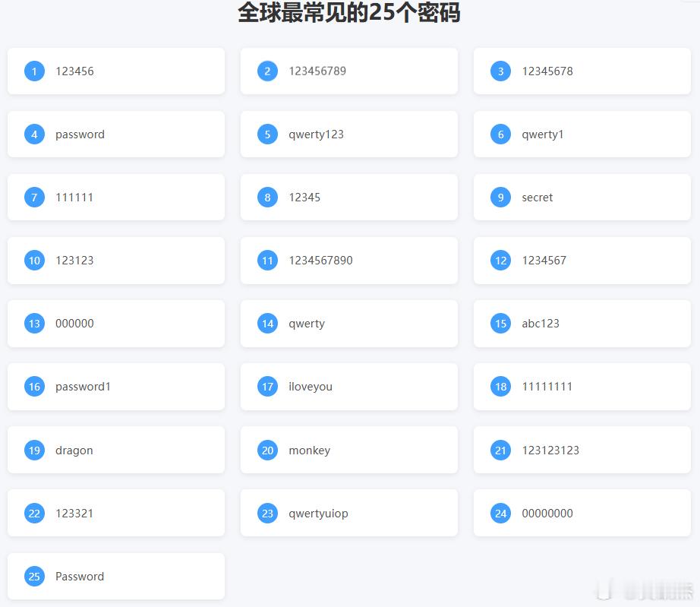Select the 'password' entry in row two
The height and width of the screenshot is (607, 700).
[x=116, y=134]
